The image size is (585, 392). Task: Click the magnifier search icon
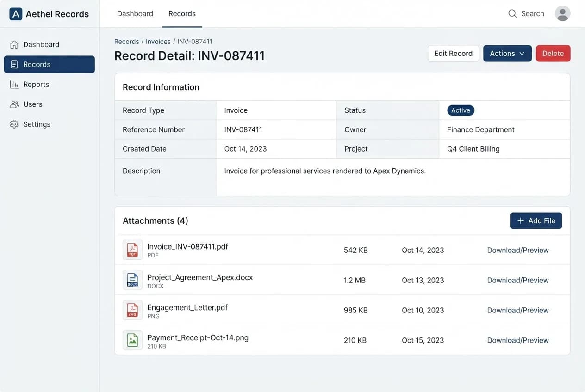pyautogui.click(x=512, y=14)
